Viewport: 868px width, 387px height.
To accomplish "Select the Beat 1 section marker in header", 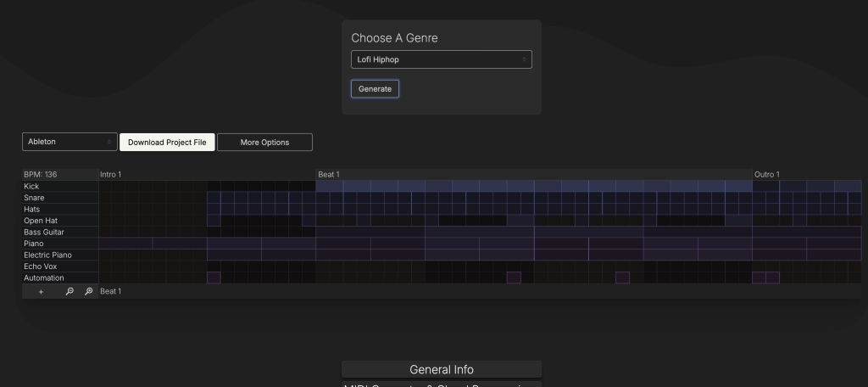I will (x=329, y=175).
